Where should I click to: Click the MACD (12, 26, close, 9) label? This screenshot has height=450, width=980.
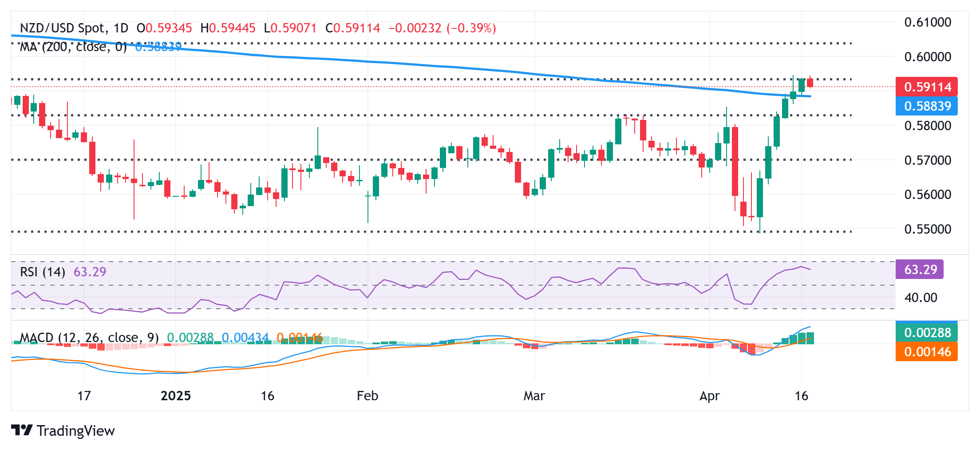tap(89, 338)
